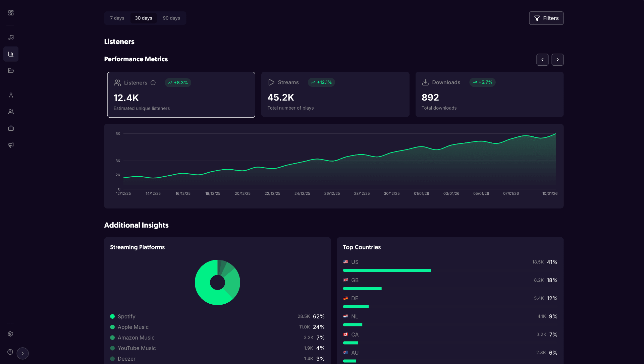Click the Spotify platform label
644x364 pixels.
126,316
